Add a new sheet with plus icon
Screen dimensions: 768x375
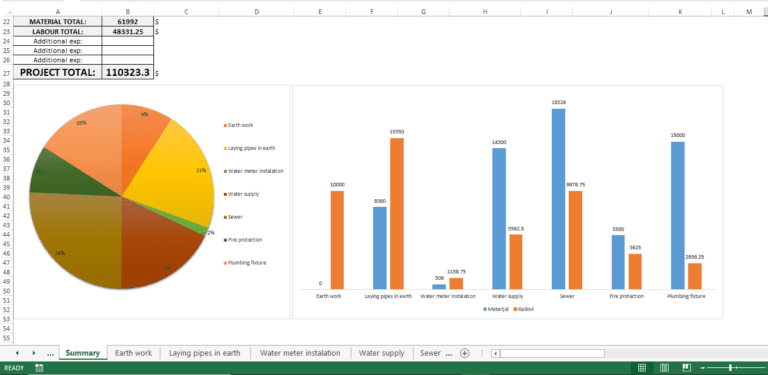(x=465, y=353)
